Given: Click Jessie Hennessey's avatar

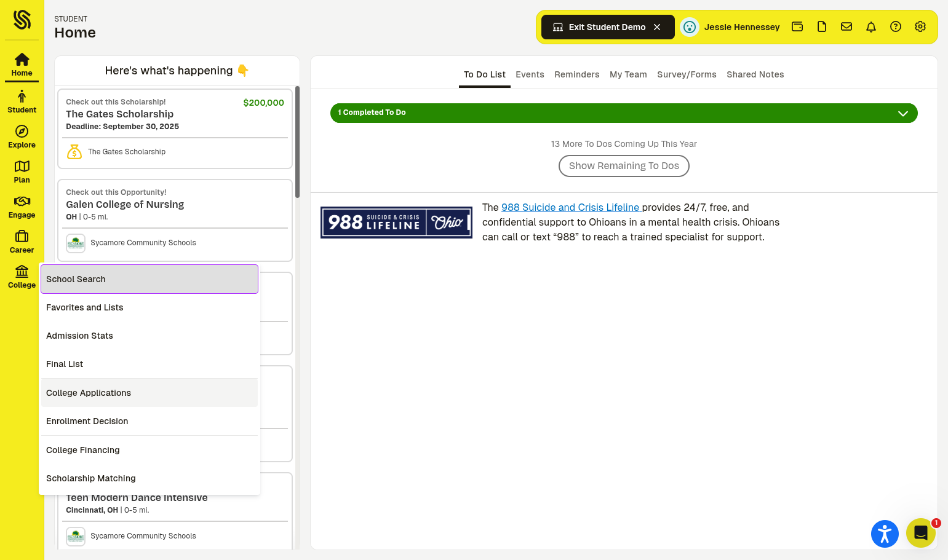Looking at the screenshot, I should pyautogui.click(x=690, y=27).
